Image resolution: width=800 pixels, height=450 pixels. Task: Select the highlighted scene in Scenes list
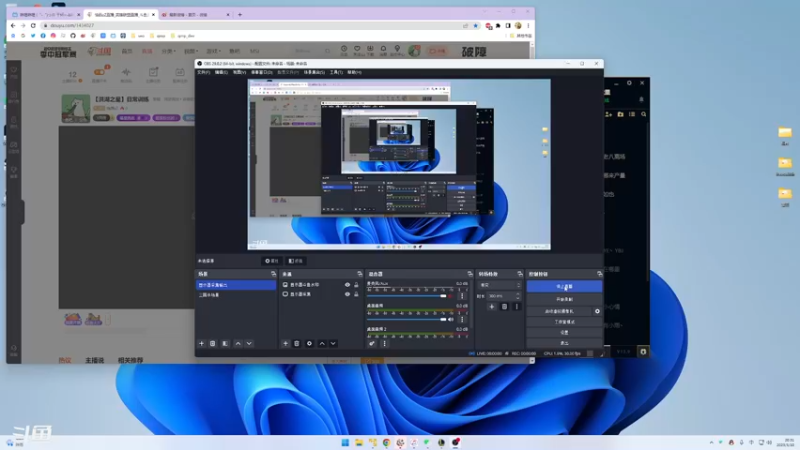236,285
